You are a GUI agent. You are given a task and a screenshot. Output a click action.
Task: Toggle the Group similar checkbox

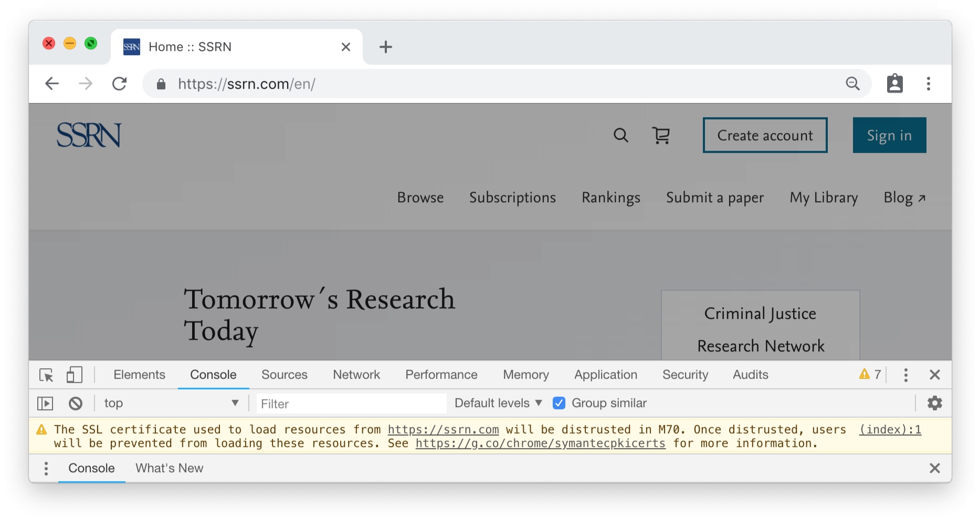(559, 403)
